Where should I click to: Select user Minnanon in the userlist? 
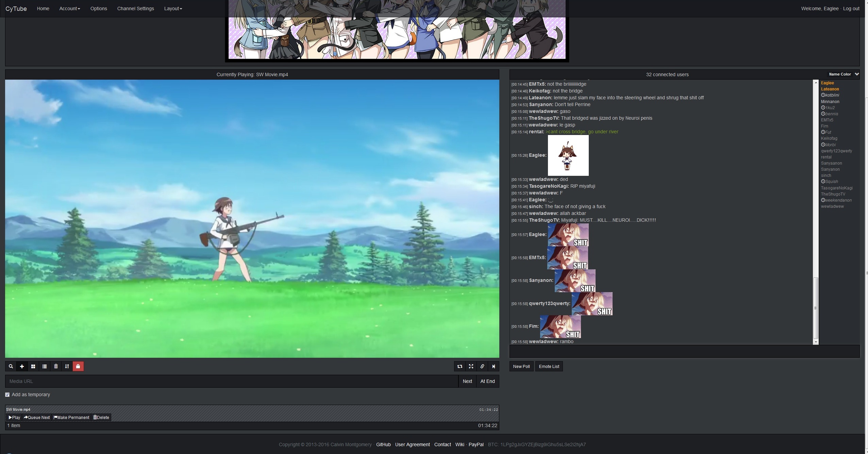(830, 102)
